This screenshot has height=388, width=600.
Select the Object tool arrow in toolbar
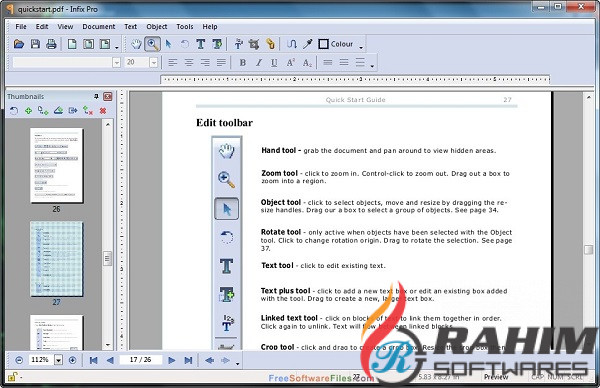click(168, 44)
